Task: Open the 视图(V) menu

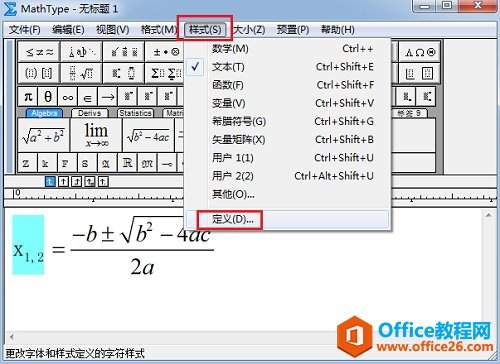Action: 113,30
